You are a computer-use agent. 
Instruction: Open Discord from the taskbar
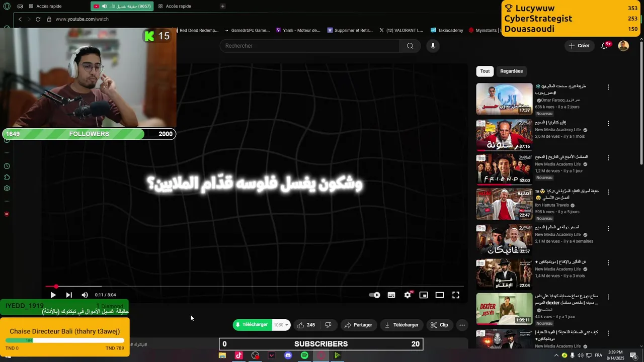coord(288,355)
